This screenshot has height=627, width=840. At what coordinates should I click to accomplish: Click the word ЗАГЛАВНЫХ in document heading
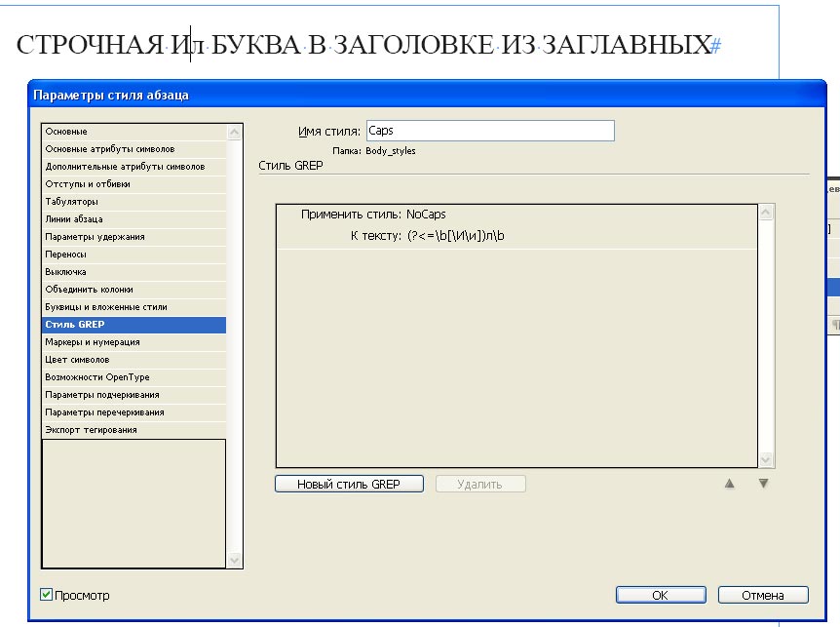pos(627,45)
